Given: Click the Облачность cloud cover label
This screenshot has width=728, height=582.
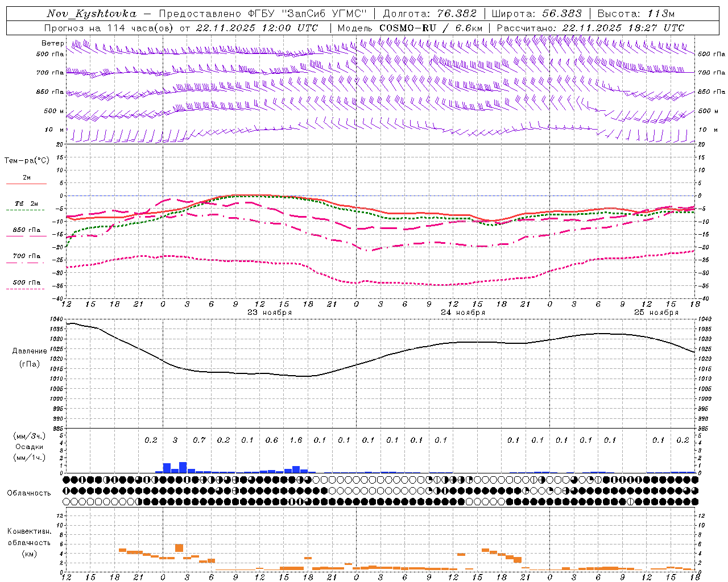Looking at the screenshot, I should pos(29,493).
